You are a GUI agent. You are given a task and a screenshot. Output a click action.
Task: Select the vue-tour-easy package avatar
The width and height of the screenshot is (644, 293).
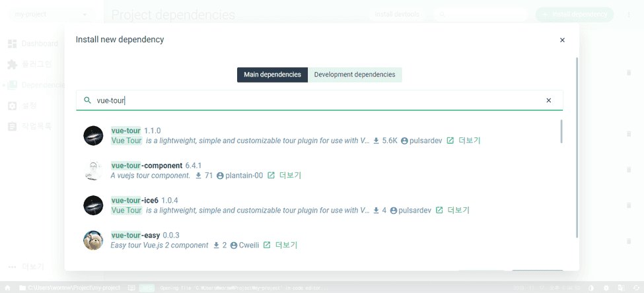[x=93, y=240]
